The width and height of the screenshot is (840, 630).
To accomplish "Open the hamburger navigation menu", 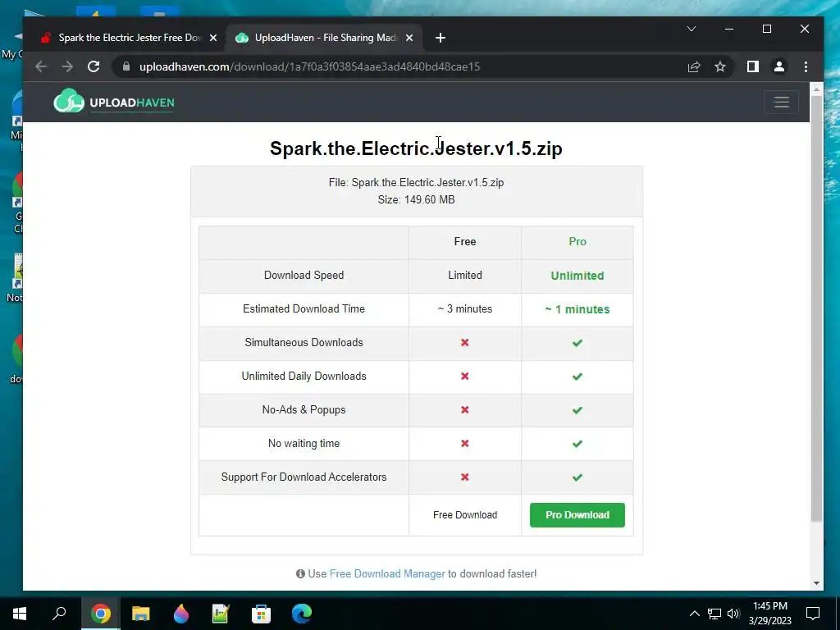I will (782, 102).
